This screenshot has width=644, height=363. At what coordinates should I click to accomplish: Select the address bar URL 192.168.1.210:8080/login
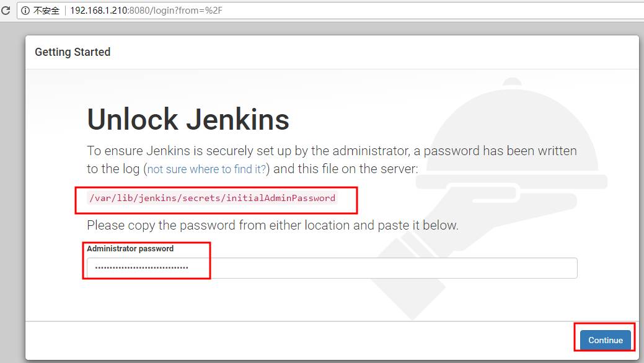coord(146,11)
